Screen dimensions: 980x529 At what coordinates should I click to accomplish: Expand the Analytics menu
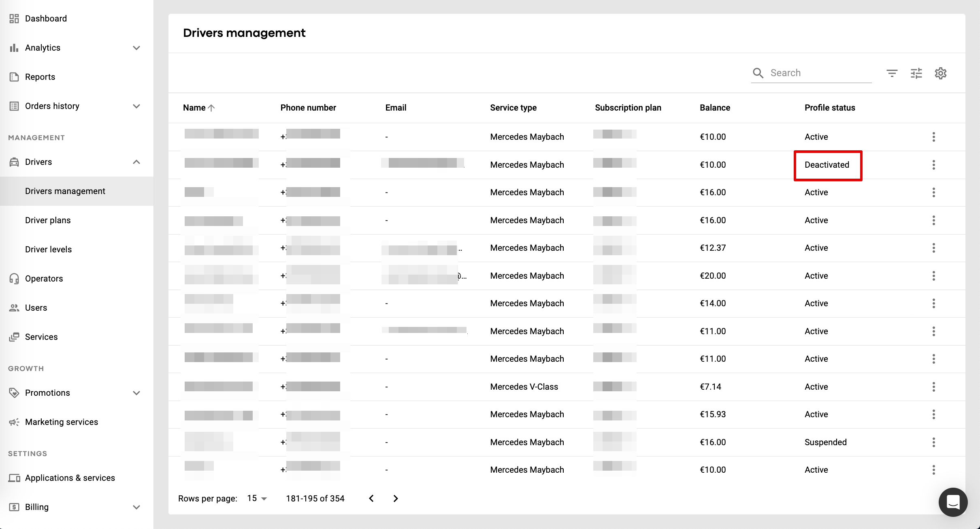tap(136, 48)
